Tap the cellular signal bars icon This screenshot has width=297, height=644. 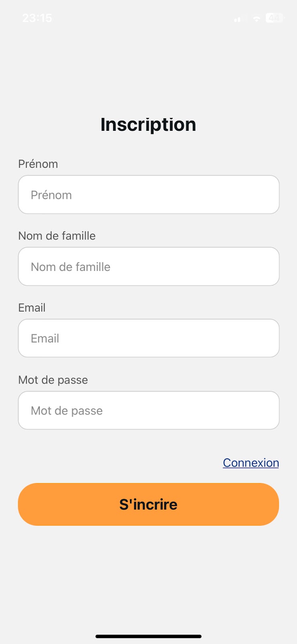point(240,19)
